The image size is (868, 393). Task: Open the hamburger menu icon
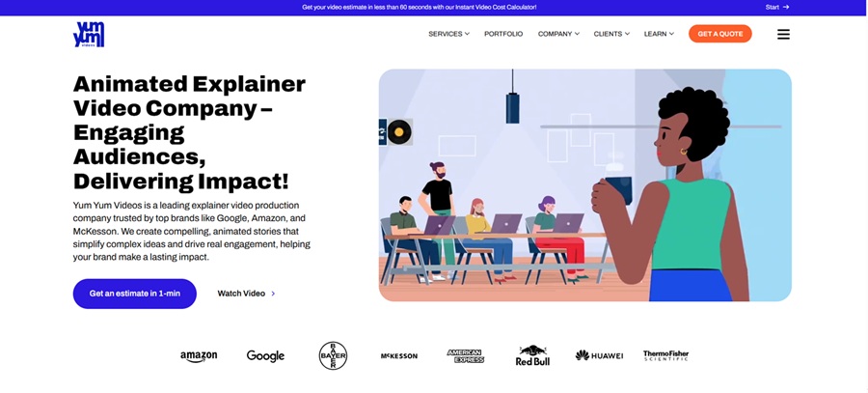pos(783,35)
